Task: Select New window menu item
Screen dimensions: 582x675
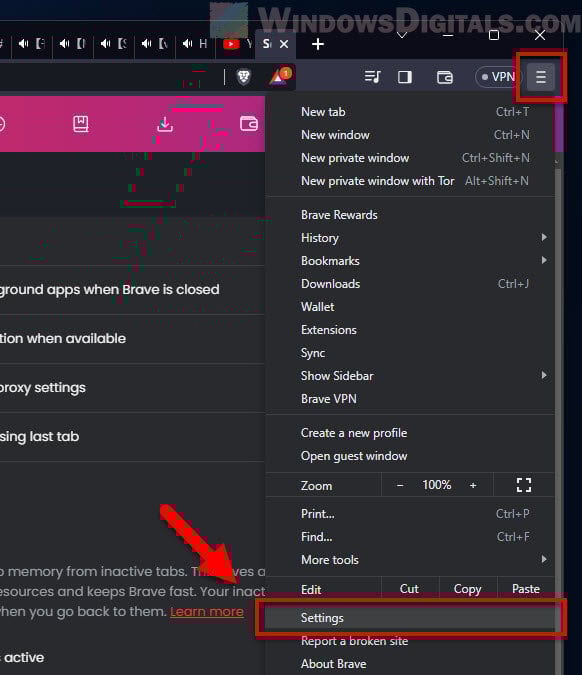Action: pos(410,135)
